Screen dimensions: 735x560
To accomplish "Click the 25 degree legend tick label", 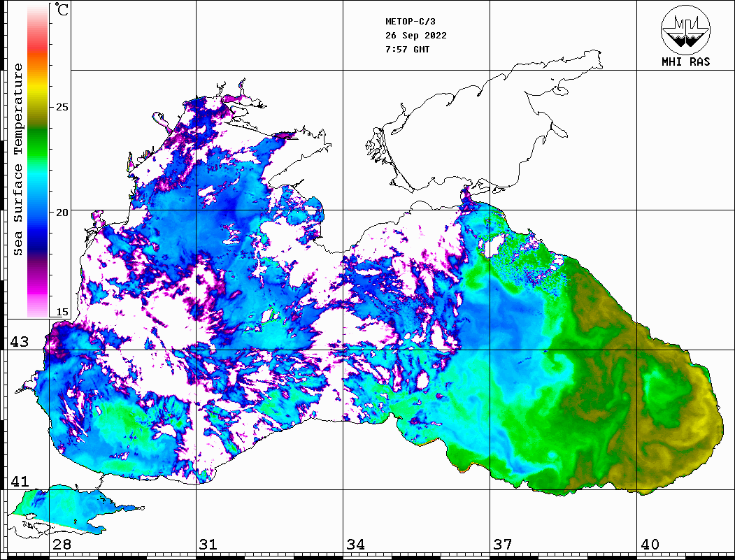I will pos(62,107).
